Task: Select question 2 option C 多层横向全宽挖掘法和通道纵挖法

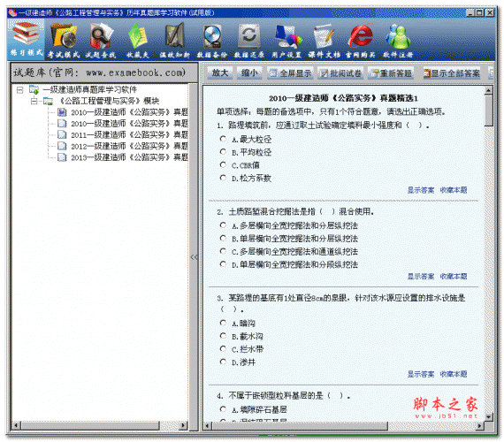Action: click(x=223, y=251)
